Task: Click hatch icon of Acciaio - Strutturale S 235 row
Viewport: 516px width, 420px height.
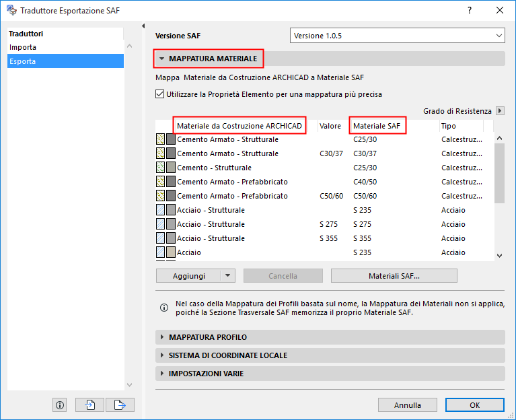Action: [x=160, y=210]
